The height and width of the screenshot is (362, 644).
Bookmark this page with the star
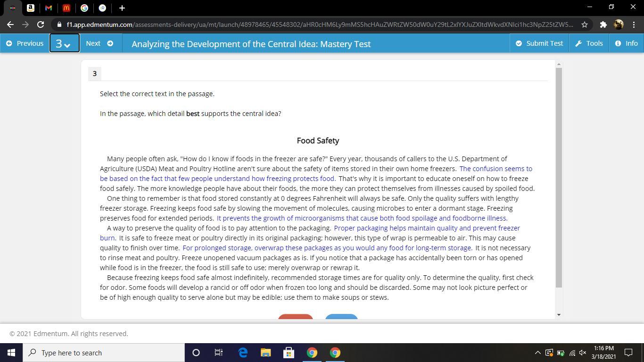[x=585, y=25]
